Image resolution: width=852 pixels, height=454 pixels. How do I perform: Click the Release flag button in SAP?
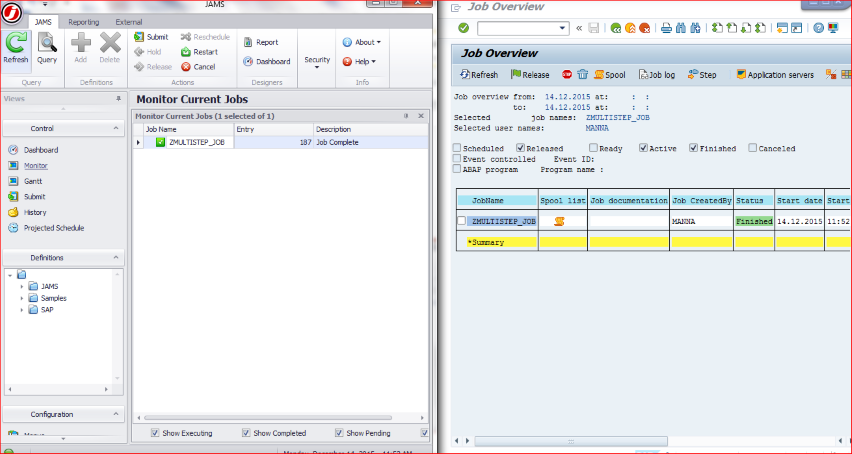tap(530, 74)
